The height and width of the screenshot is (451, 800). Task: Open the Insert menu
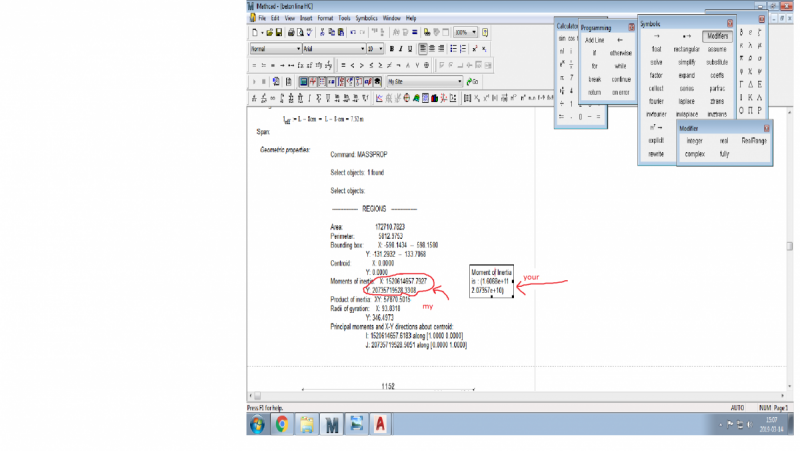(306, 18)
